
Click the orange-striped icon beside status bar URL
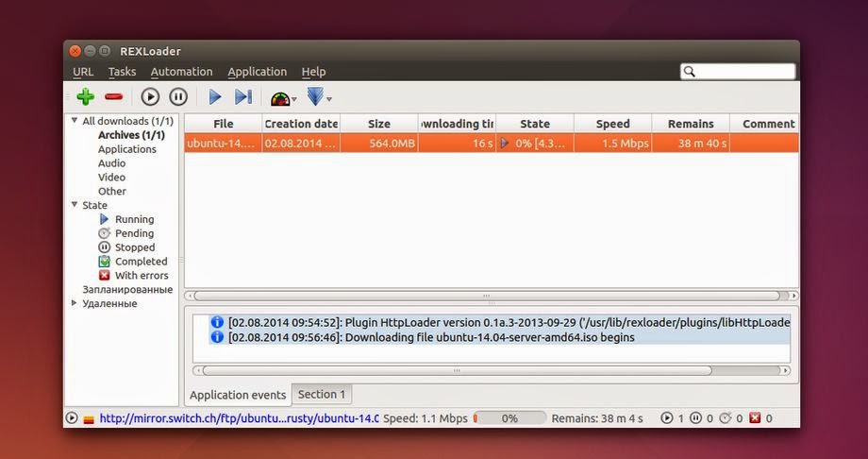pos(89,419)
